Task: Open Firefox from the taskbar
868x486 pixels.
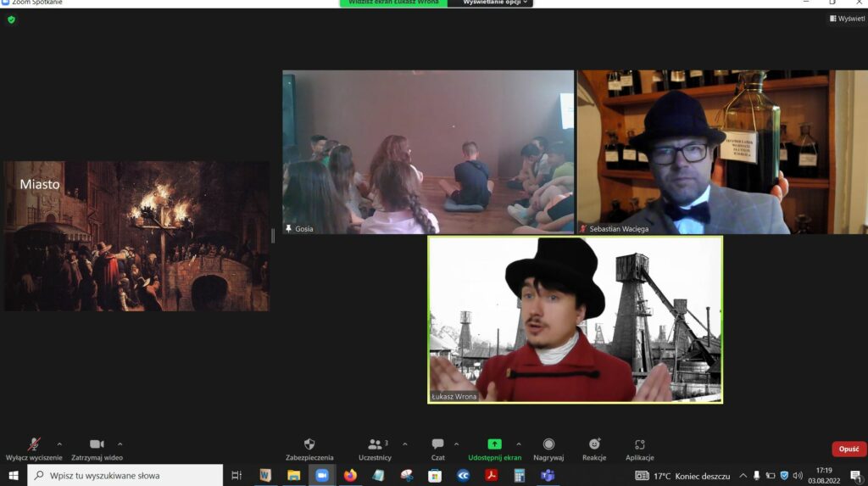Action: tap(350, 476)
